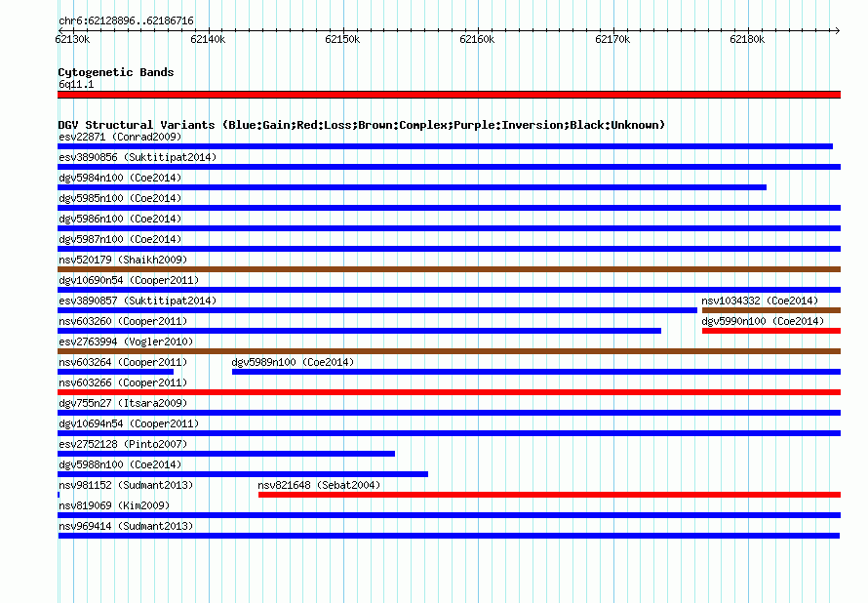868x603 pixels.
Task: Open the dgv5984n100 (Coe2014) variant
Action: pos(120,178)
